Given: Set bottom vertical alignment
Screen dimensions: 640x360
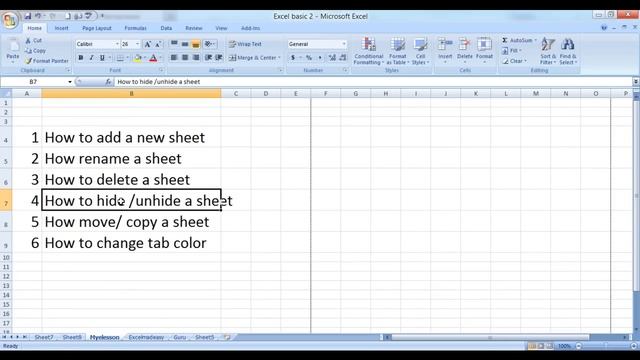Looking at the screenshot, I should point(196,44).
